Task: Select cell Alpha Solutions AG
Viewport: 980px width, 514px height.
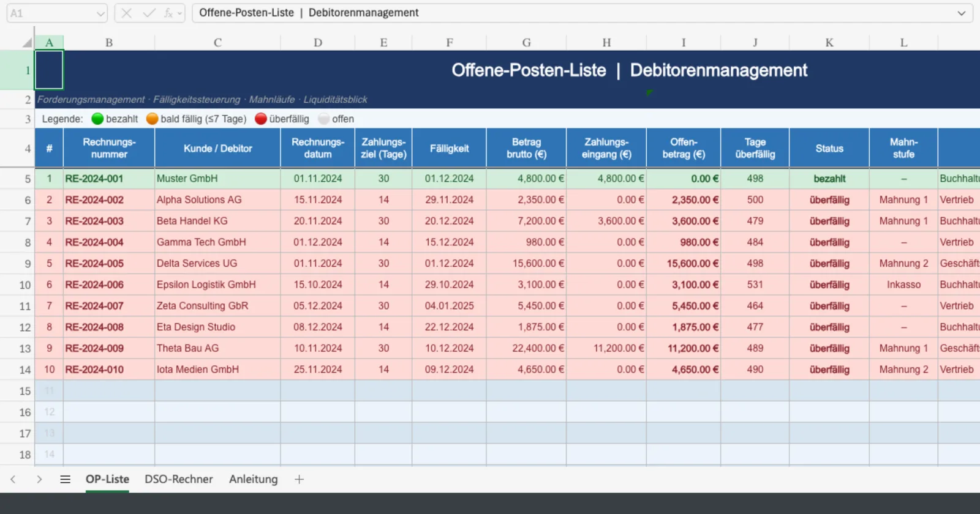Action: 217,200
